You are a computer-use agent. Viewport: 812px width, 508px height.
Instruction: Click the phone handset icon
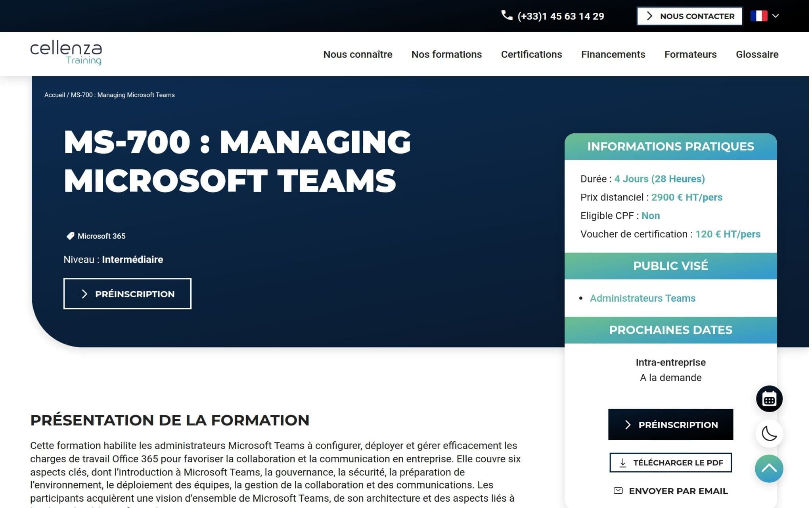coord(507,15)
